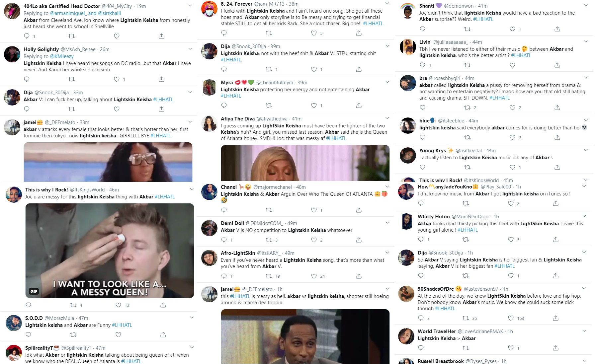Open Afiya The Diva's profile name
This screenshot has width=598, height=364.
(238, 119)
